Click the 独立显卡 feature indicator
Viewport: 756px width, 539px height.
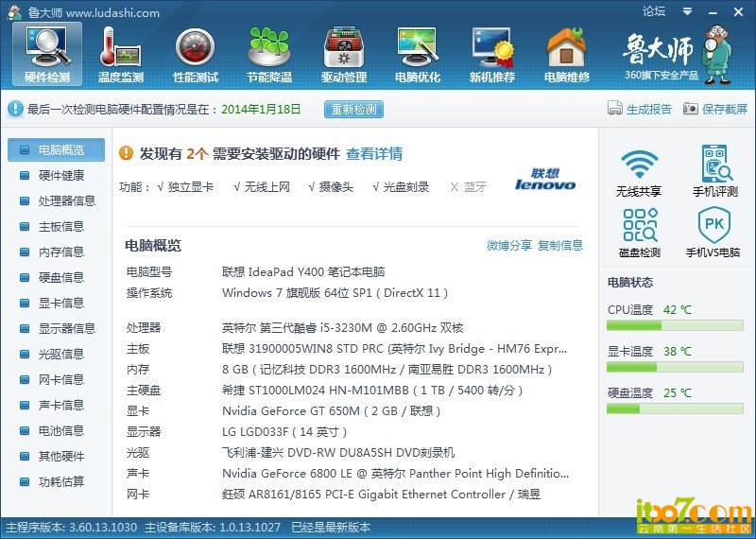click(185, 187)
